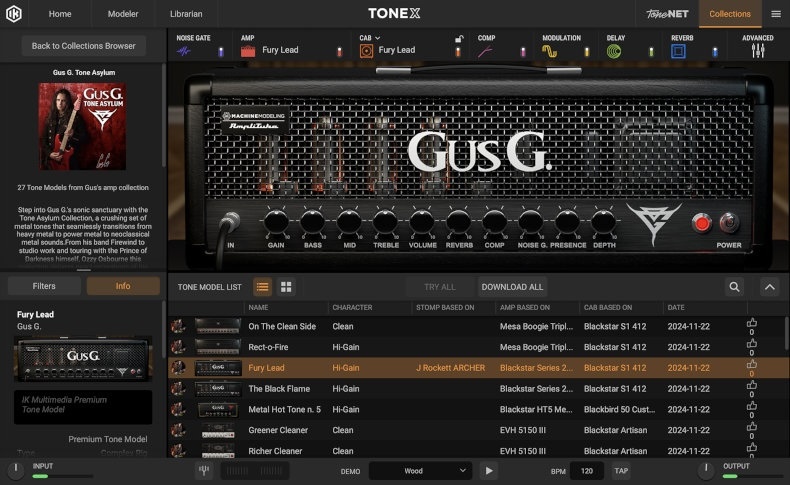Open the tone model search
Viewport: 790px width, 485px height.
coord(734,287)
